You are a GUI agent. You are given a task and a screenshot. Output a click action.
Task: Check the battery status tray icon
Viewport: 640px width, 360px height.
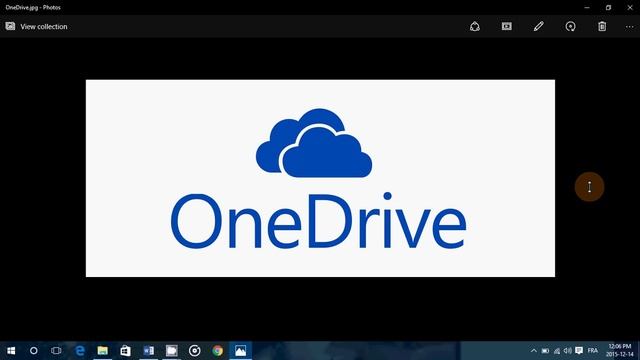pos(545,351)
